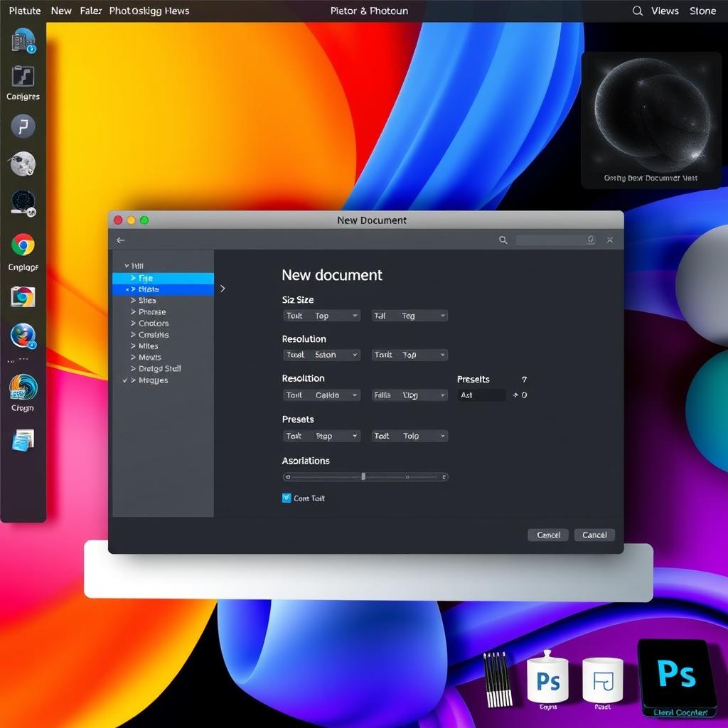Image resolution: width=728 pixels, height=728 pixels.
Task: Select Cnotors in the sidebar list
Action: click(x=154, y=323)
